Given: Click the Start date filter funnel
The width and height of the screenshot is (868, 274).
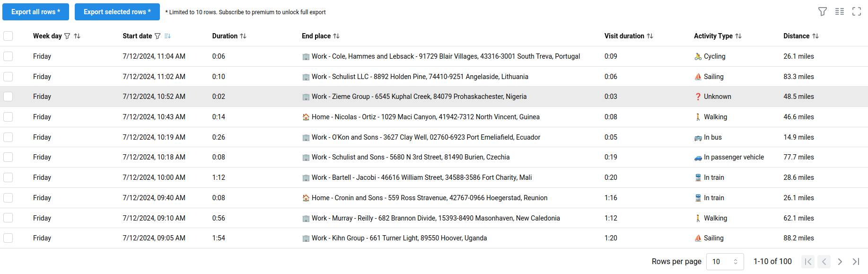Looking at the screenshot, I should click(x=158, y=36).
